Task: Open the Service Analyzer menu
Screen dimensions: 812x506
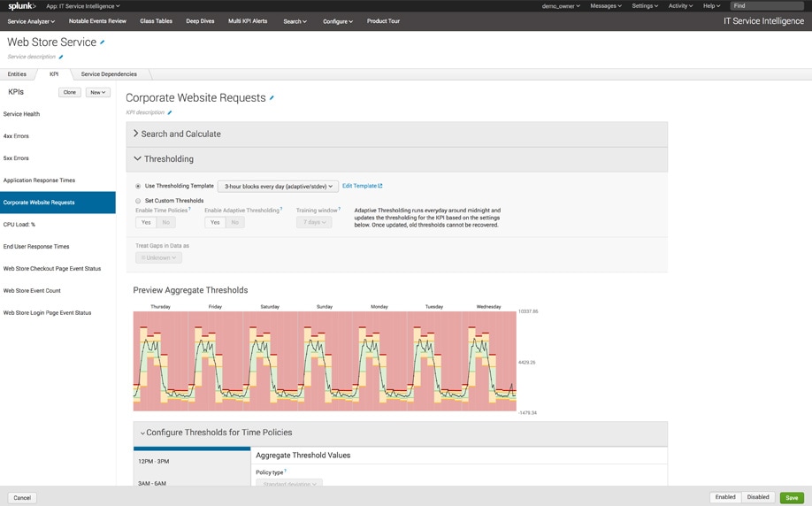Action: point(31,22)
